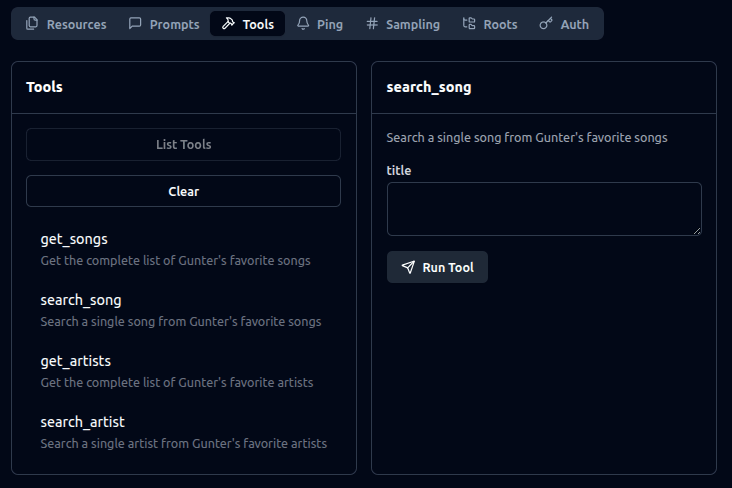Screen dimensions: 732x488
Task: Open the Sampling tab label
Action: [x=412, y=24]
